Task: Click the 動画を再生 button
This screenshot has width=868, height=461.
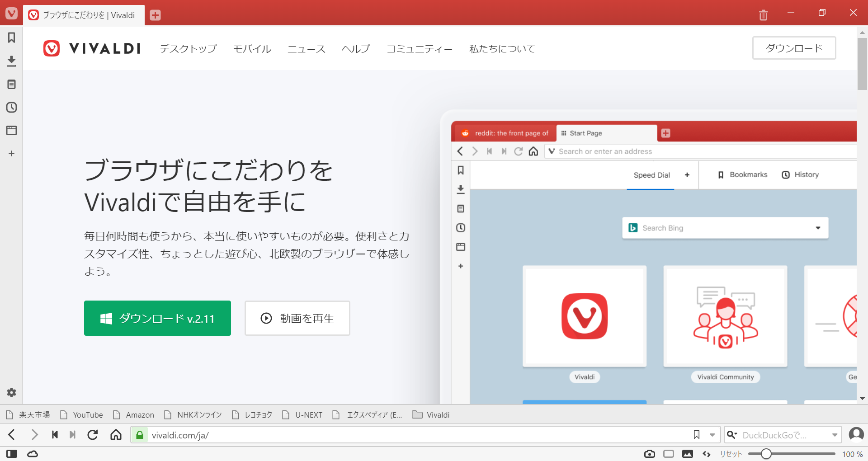Action: tap(297, 318)
